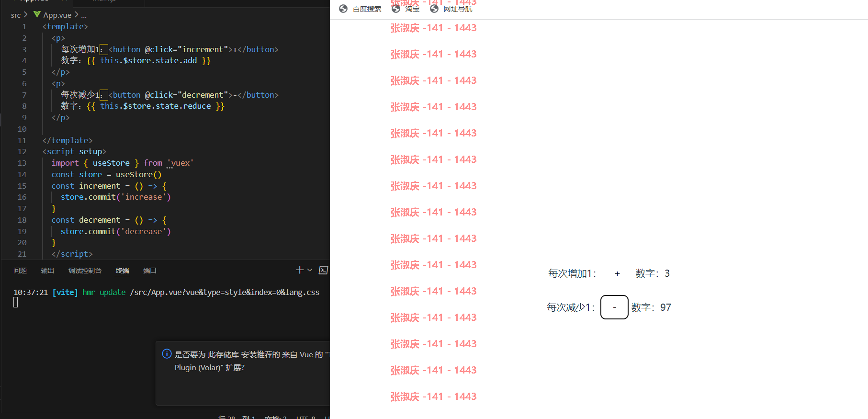Click the [vite] tag in the terminal output
The width and height of the screenshot is (868, 419).
pos(65,292)
